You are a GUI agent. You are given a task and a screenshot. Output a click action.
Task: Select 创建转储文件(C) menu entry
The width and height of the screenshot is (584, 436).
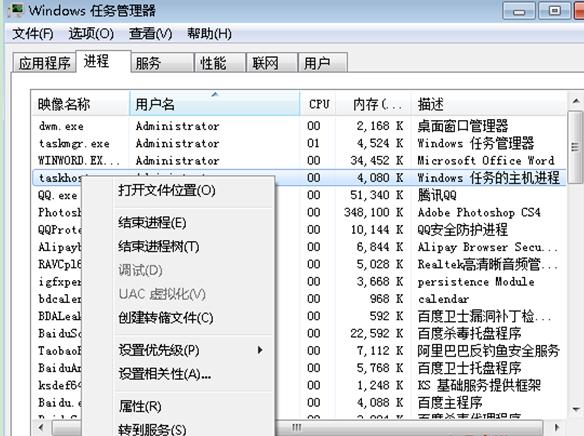pyautogui.click(x=166, y=318)
